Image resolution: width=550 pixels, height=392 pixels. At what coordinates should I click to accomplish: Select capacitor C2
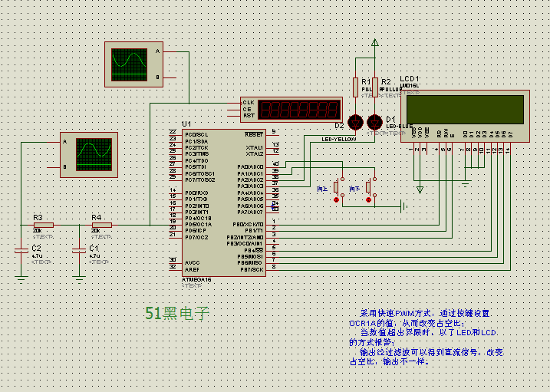point(21,250)
